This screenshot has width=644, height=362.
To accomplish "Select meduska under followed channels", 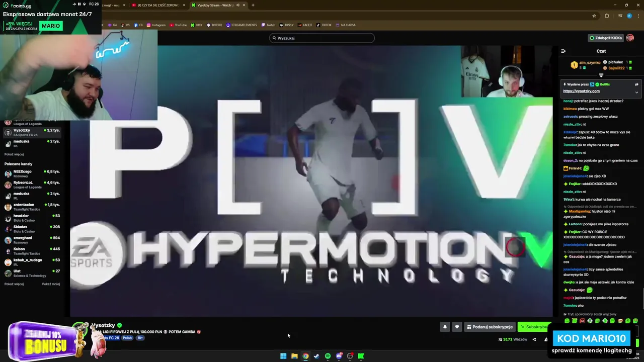I will coord(33,143).
